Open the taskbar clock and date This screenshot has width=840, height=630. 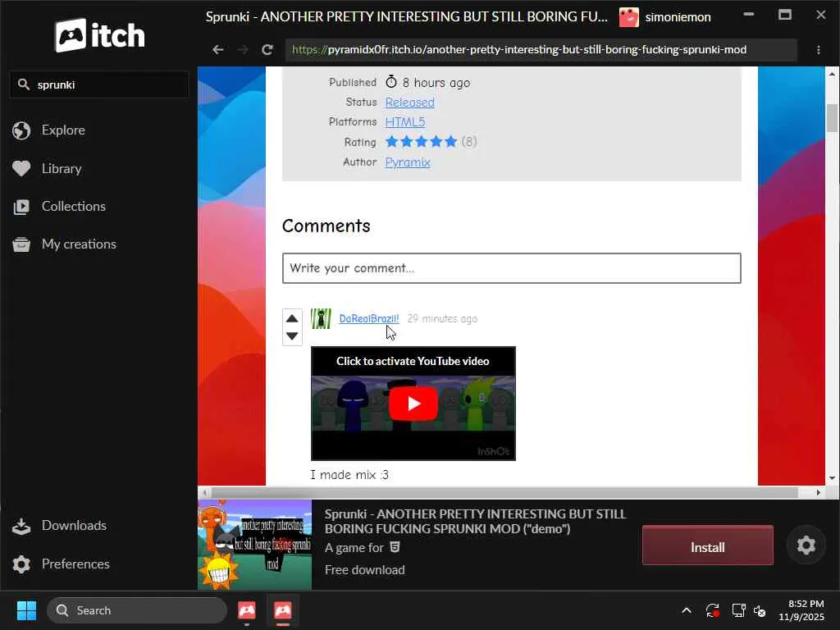[801, 610]
